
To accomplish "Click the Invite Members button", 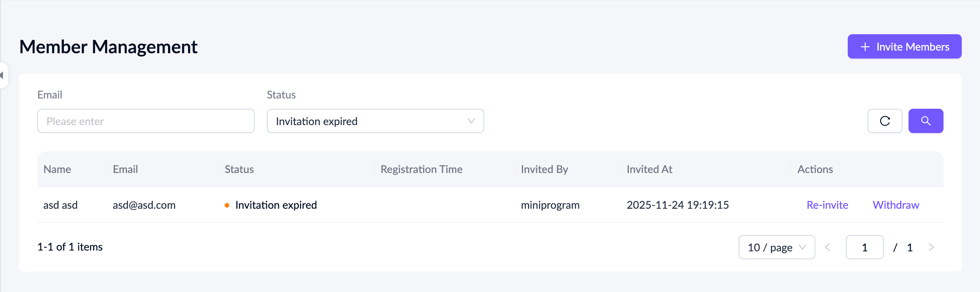I will (x=904, y=47).
